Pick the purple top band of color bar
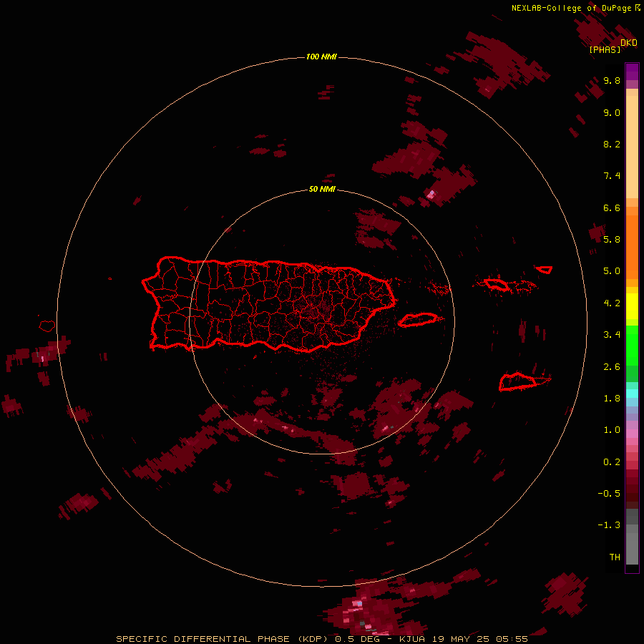Viewport: 644px width, 644px height. coord(632,70)
